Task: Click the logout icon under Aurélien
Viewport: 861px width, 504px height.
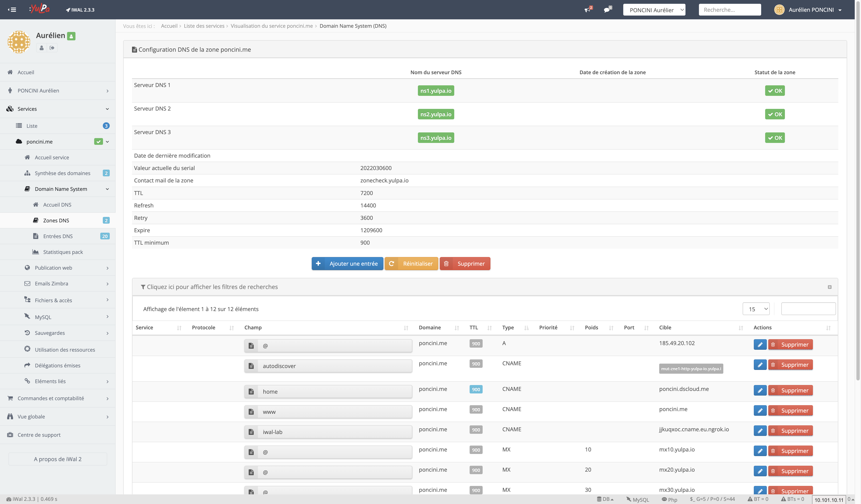Action: tap(52, 48)
